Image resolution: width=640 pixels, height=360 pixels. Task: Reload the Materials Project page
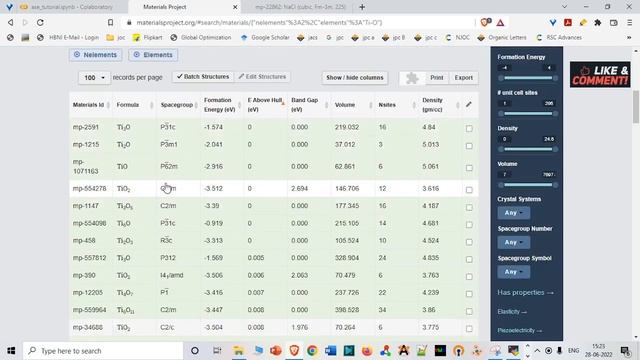(40, 22)
